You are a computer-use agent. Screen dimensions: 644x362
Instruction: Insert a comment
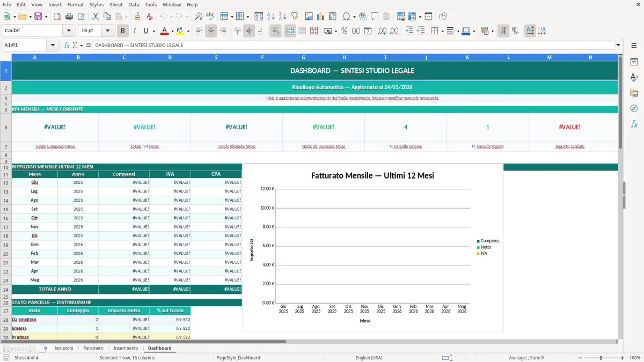pos(375,17)
